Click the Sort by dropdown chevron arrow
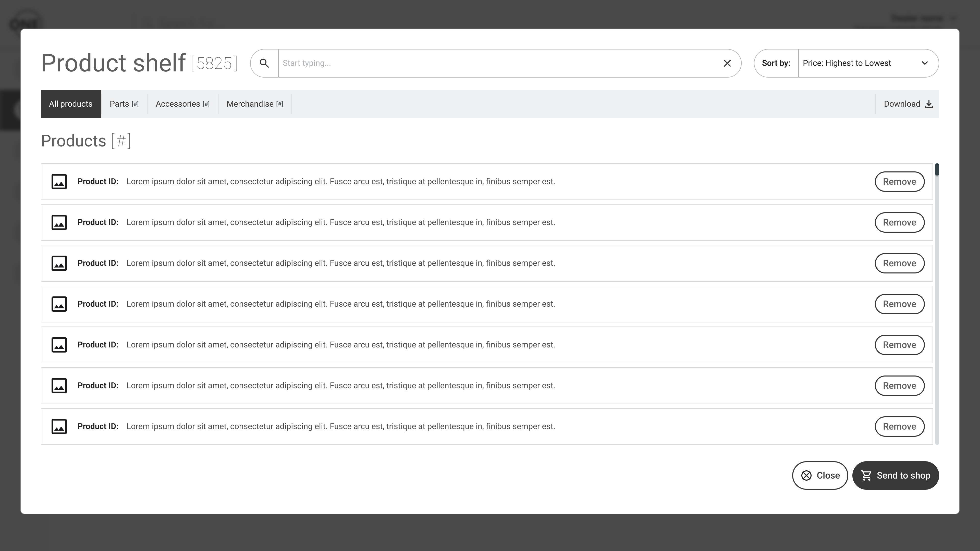Screen dimensions: 980x551 [924, 63]
